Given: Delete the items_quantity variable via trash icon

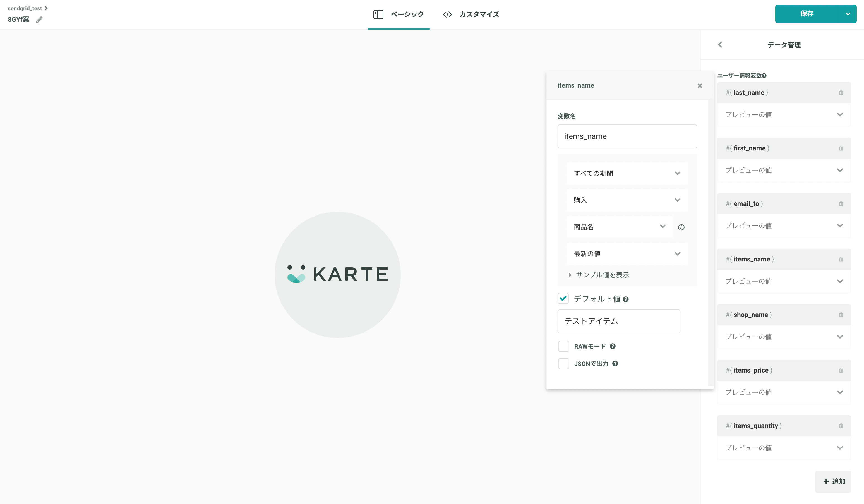Looking at the screenshot, I should 841,426.
